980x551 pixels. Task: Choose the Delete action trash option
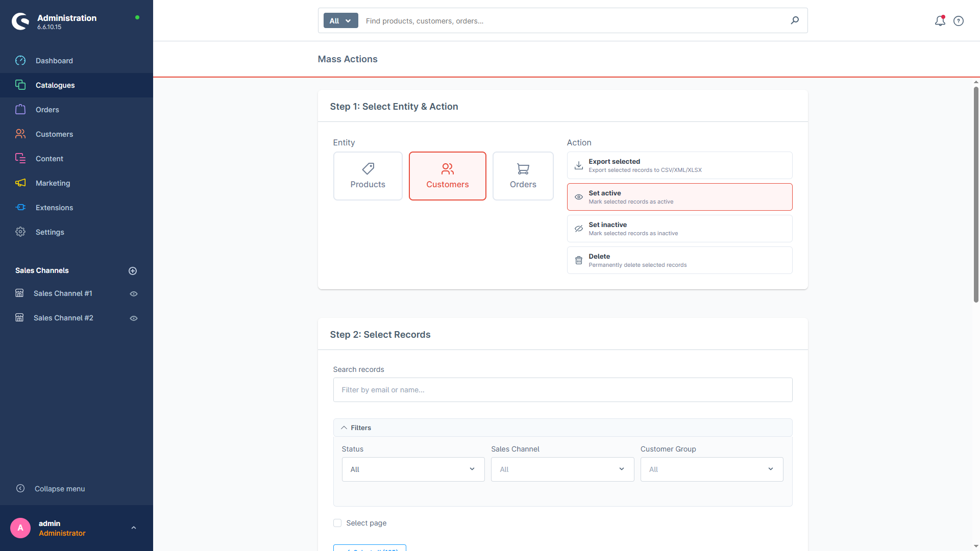[x=679, y=260]
